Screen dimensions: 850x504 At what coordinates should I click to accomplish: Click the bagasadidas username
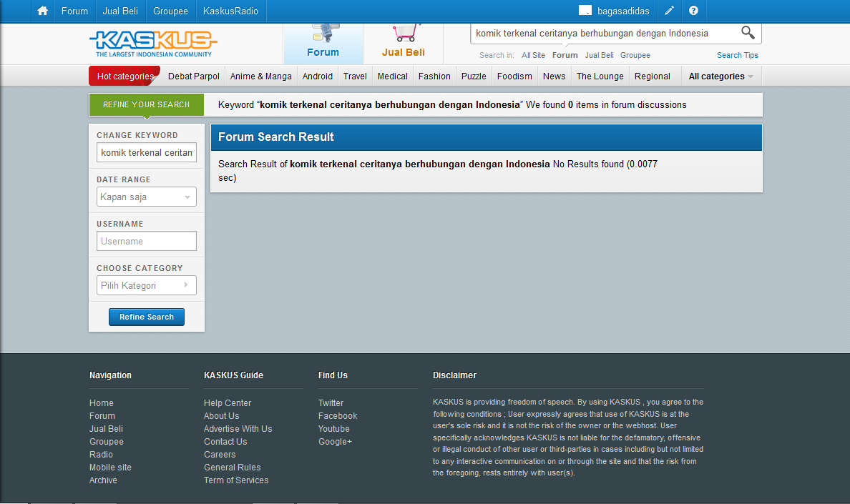[623, 11]
